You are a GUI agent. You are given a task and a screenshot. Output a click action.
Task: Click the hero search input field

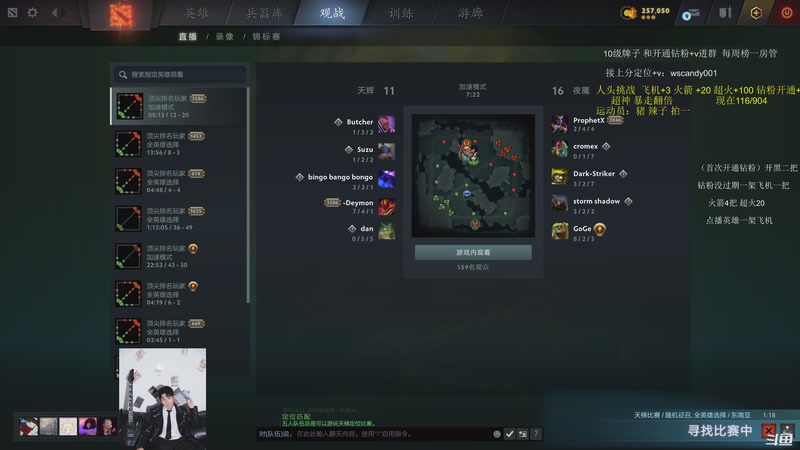click(180, 74)
